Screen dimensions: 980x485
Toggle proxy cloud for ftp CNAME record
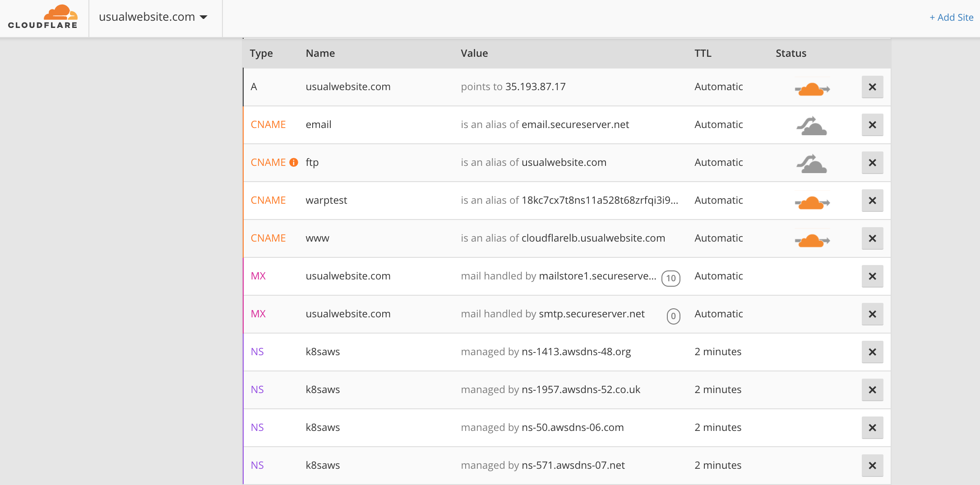812,164
